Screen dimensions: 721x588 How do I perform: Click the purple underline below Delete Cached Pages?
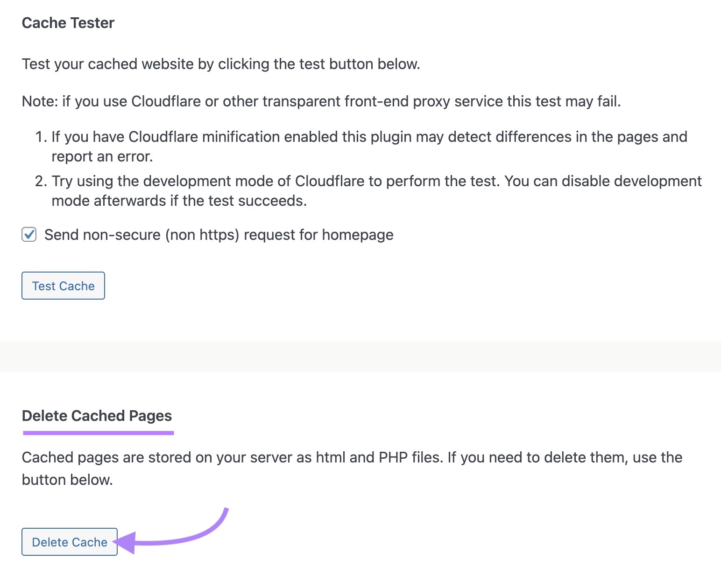tap(98, 433)
